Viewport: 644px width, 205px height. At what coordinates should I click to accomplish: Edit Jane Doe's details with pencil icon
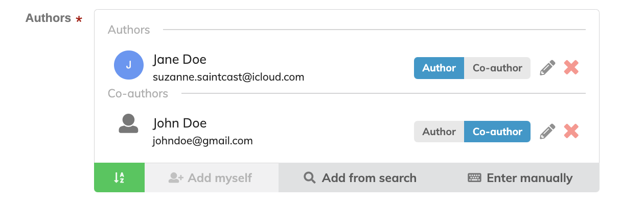(547, 68)
